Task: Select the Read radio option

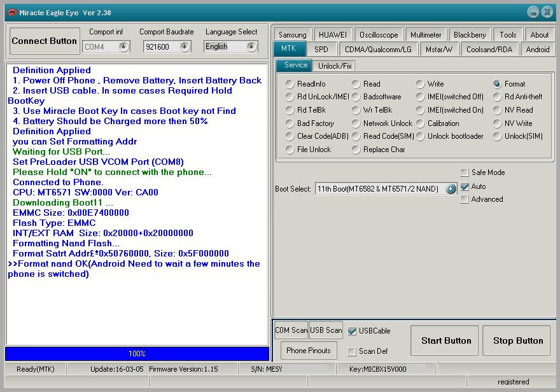Action: tap(366, 84)
